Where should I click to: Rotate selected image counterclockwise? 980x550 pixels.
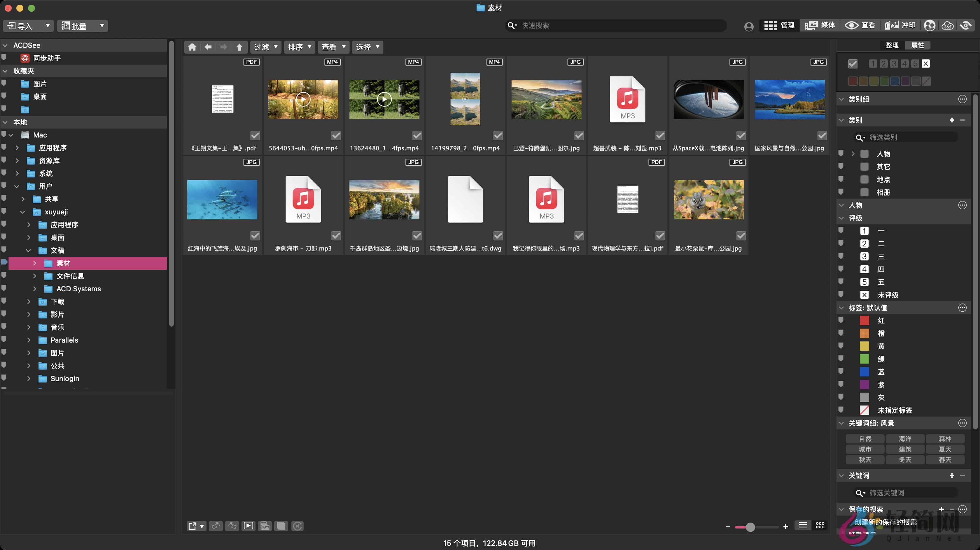[216, 526]
